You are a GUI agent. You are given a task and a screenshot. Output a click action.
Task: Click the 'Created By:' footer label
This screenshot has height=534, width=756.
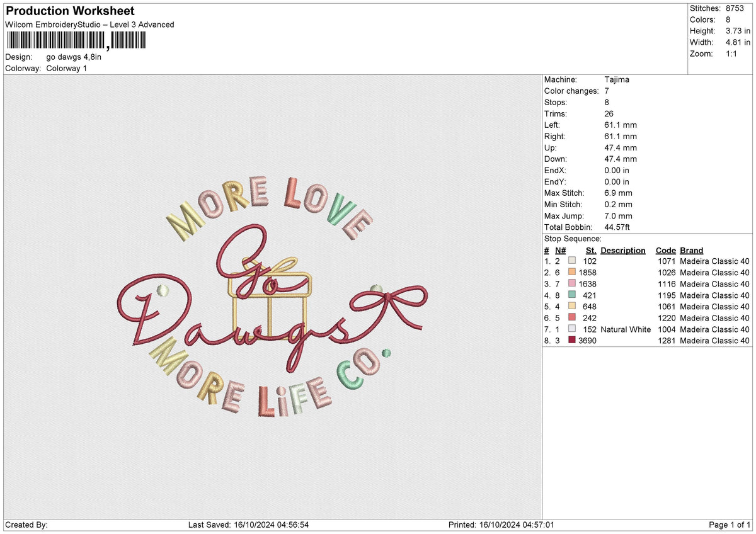click(26, 525)
